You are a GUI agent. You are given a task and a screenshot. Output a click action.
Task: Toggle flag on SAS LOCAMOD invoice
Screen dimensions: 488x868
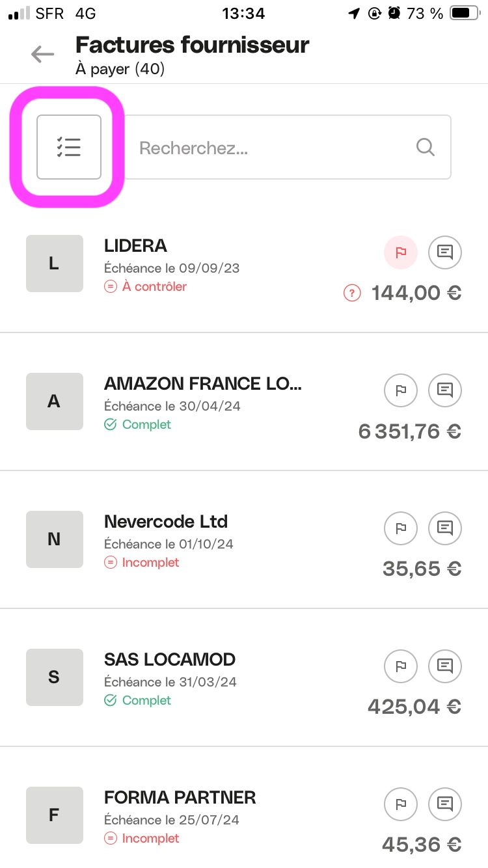click(x=401, y=666)
